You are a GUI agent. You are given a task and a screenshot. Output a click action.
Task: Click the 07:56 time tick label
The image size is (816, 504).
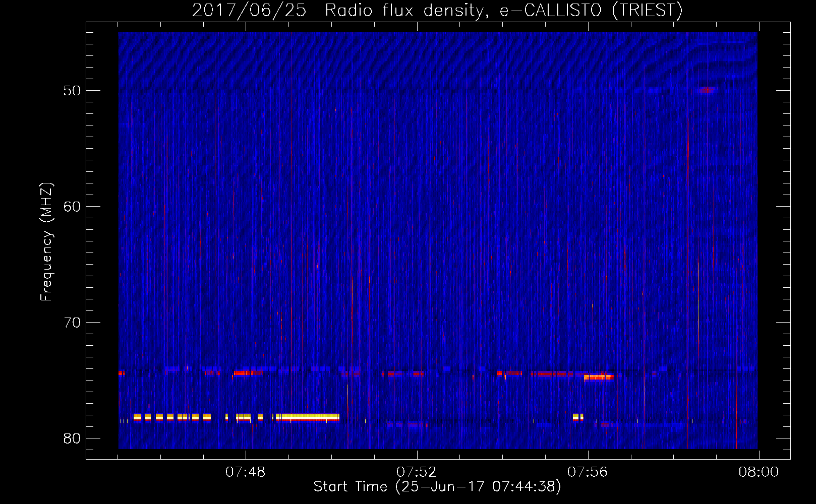point(588,472)
